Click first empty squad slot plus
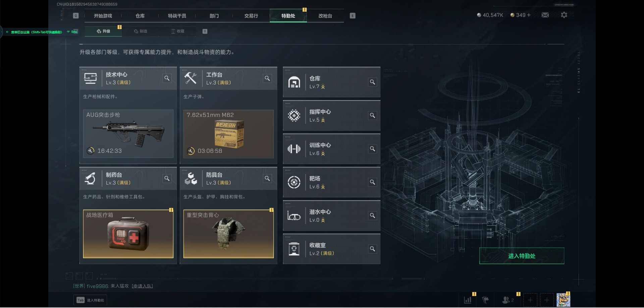Viewport: 644px width, 308px height. (x=530, y=300)
